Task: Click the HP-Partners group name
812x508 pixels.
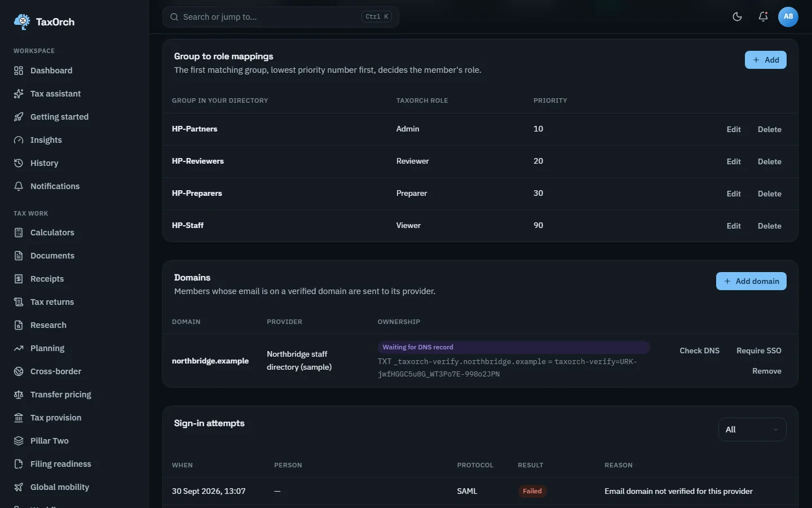Action: point(195,129)
